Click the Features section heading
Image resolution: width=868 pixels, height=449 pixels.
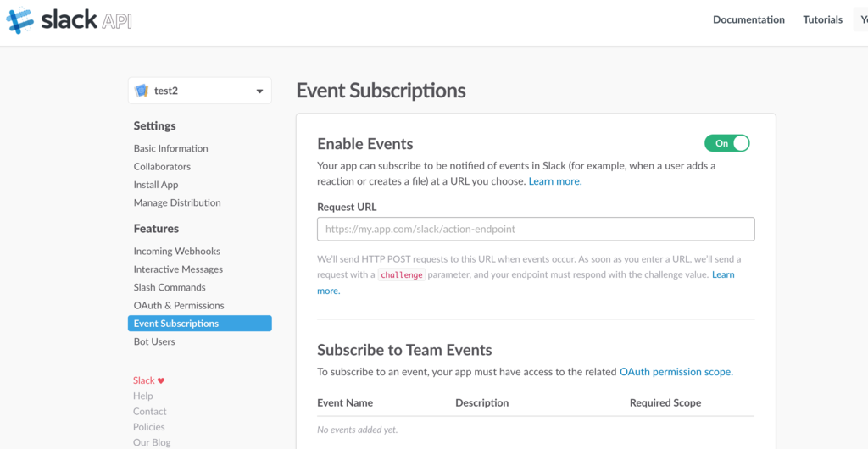point(156,229)
